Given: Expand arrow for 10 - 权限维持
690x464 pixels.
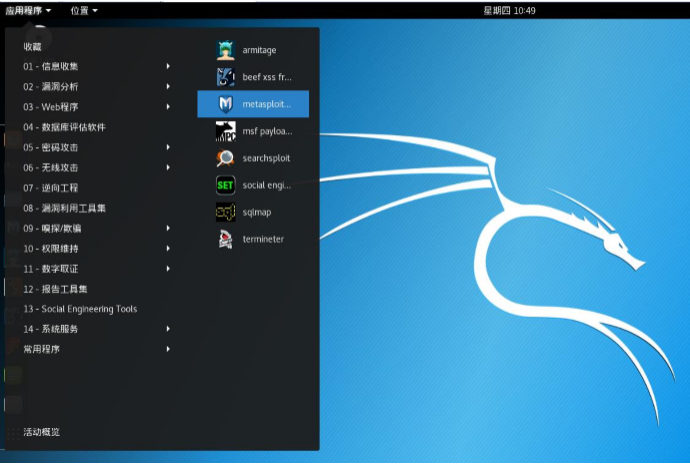Looking at the screenshot, I should (168, 248).
